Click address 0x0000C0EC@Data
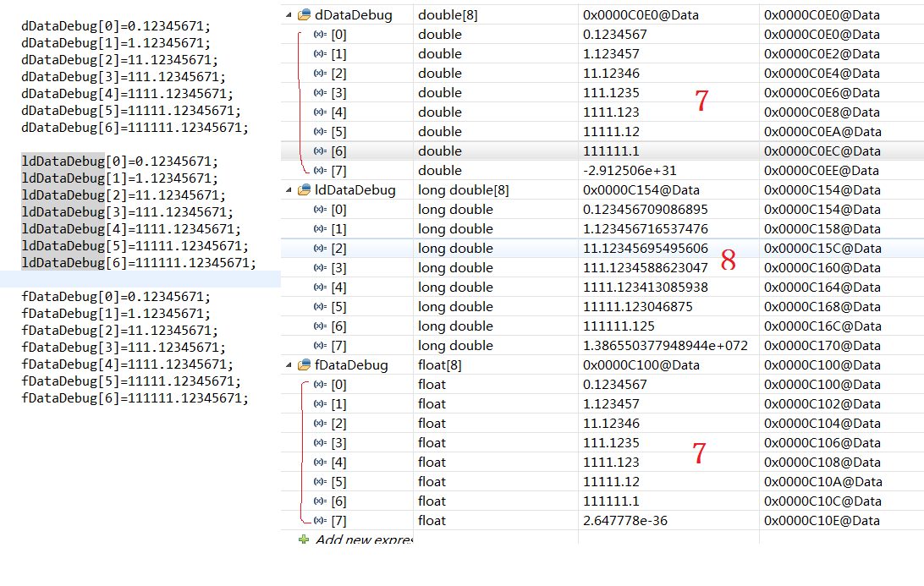Viewport: 924px width, 586px height. pyautogui.click(x=822, y=151)
